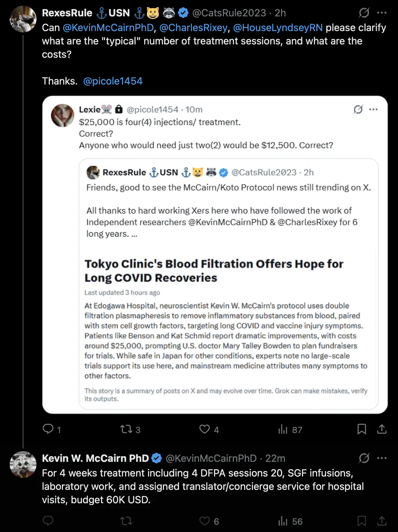Open more options on Kevin McCairn's reply
398x532 pixels.
coord(382,458)
